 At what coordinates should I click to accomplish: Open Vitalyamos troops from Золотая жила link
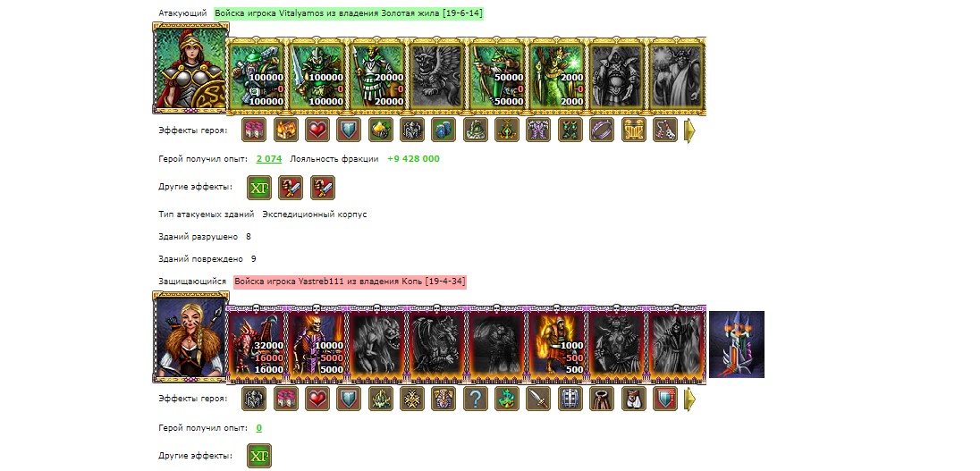[349, 13]
